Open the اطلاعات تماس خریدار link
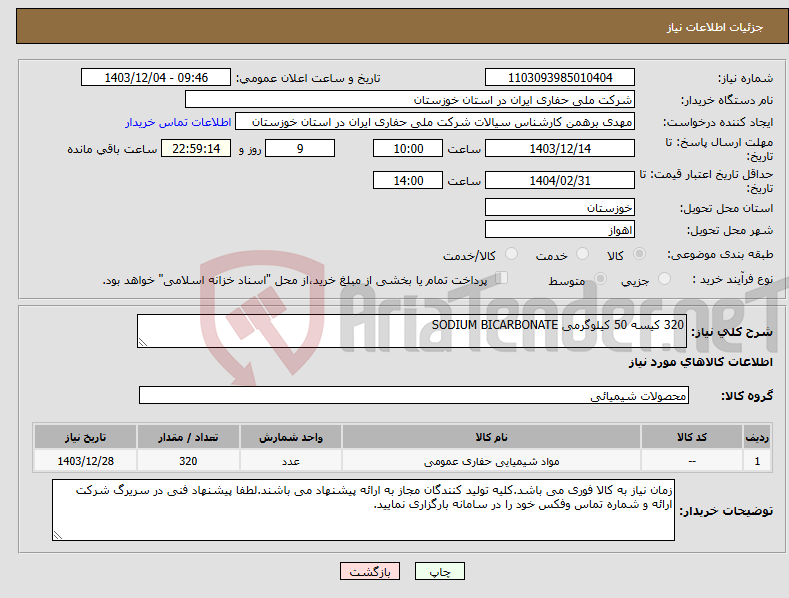Viewport: 789px width, 598px height. (178, 122)
